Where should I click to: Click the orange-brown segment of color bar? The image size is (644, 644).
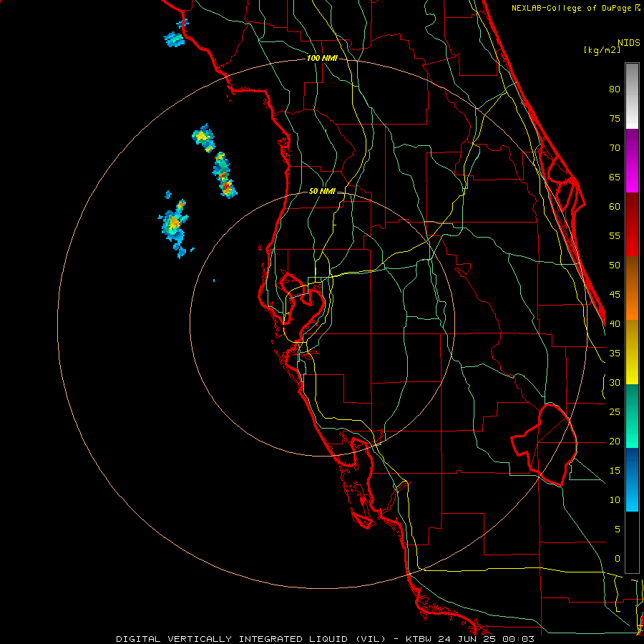[632, 288]
